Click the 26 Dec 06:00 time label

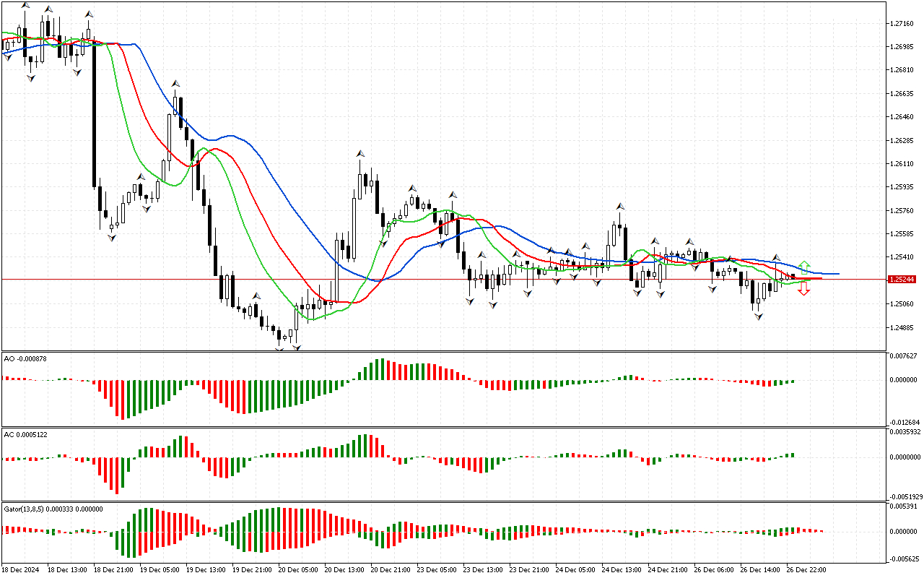point(715,570)
